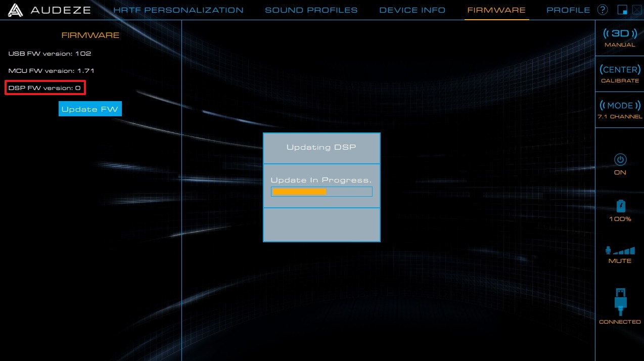The width and height of the screenshot is (644, 361).
Task: Open the help question mark icon
Action: click(x=602, y=10)
